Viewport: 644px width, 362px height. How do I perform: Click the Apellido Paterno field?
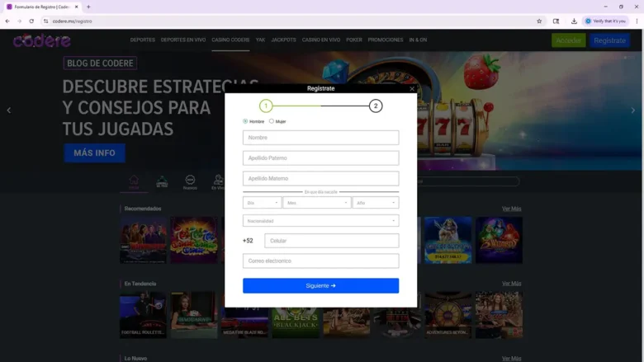(321, 158)
